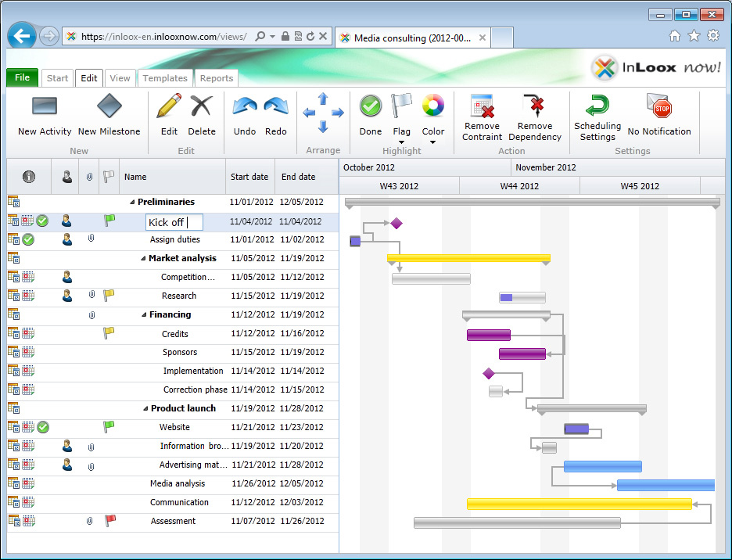732x560 pixels.
Task: Mark activity as Done
Action: [x=371, y=106]
